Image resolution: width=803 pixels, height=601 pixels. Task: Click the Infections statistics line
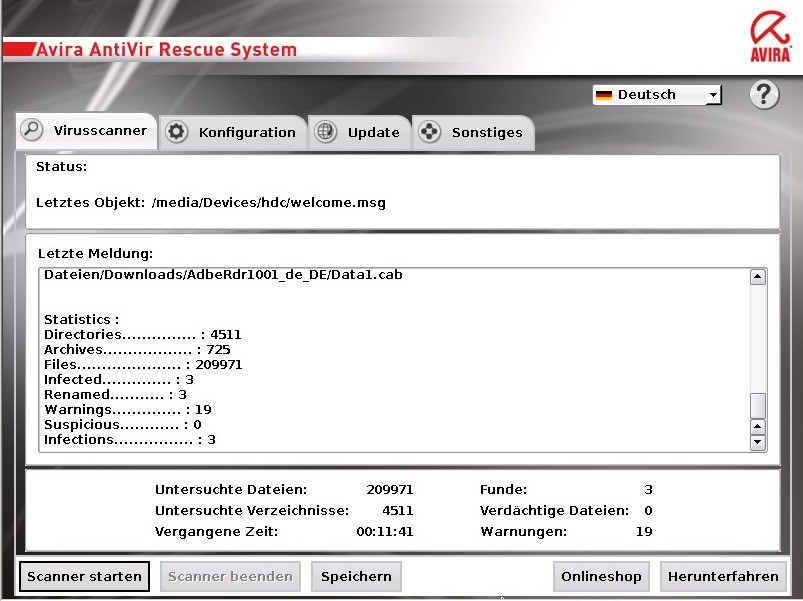(x=130, y=439)
